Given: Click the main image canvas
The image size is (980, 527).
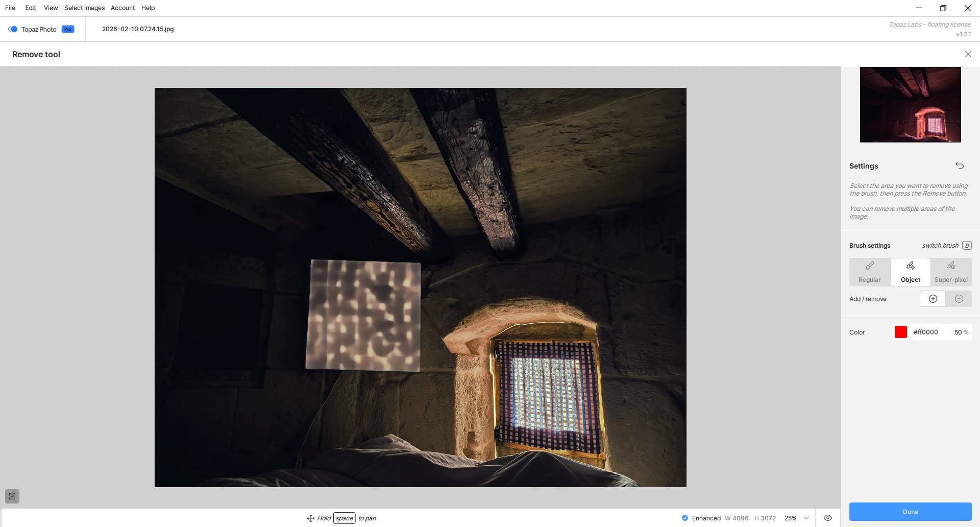Looking at the screenshot, I should 421,288.
